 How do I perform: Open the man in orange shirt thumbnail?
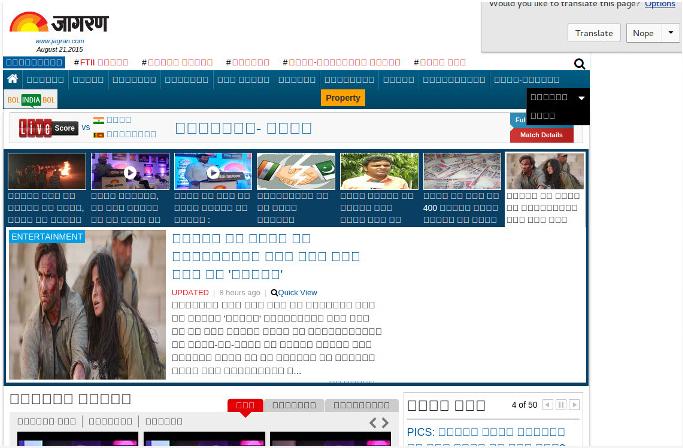tap(379, 171)
